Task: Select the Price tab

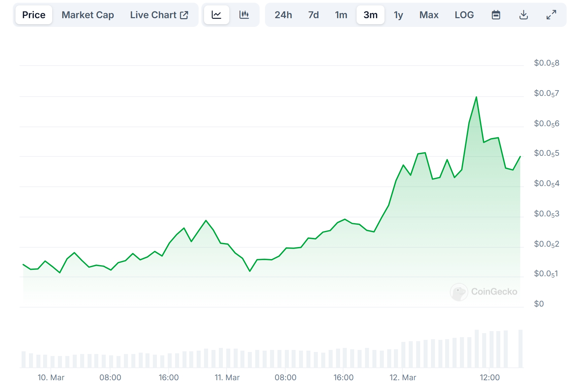Action: tap(34, 15)
